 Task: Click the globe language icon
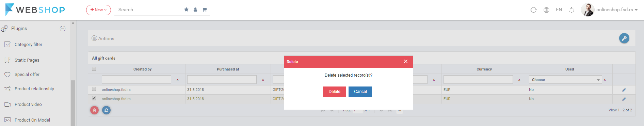point(546,10)
